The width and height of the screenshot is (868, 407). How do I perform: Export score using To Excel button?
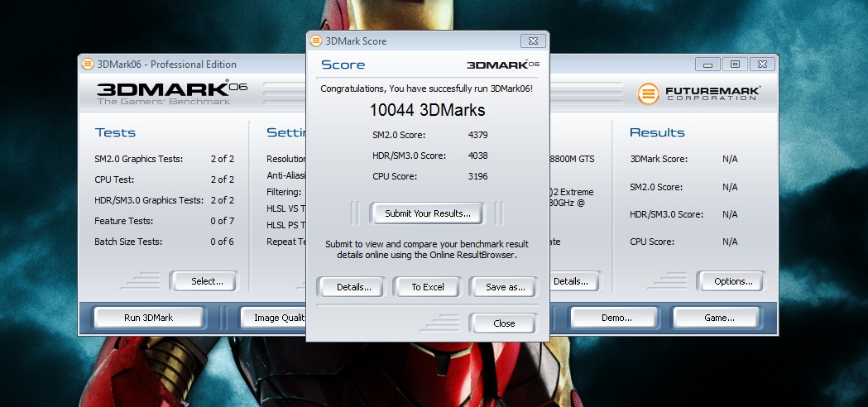(427, 287)
